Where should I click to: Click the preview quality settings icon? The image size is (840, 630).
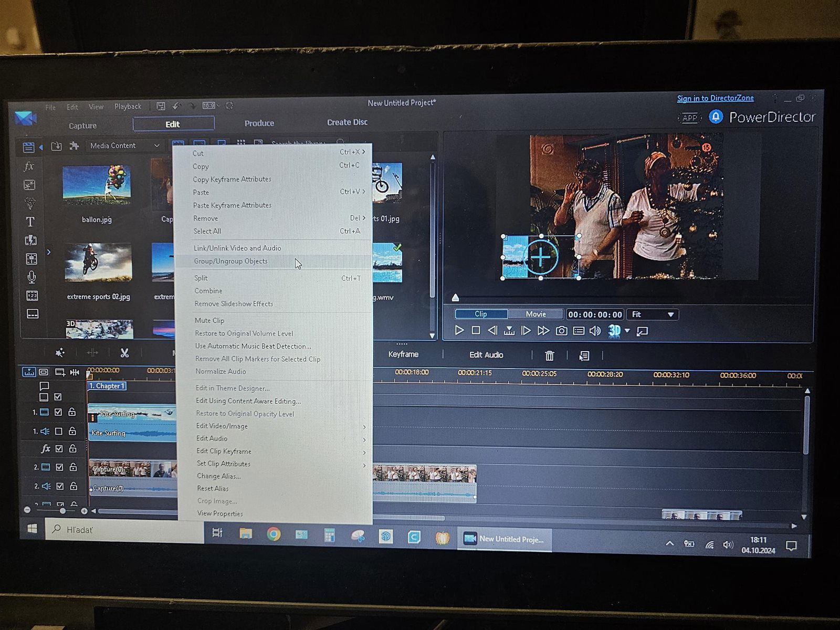[579, 330]
